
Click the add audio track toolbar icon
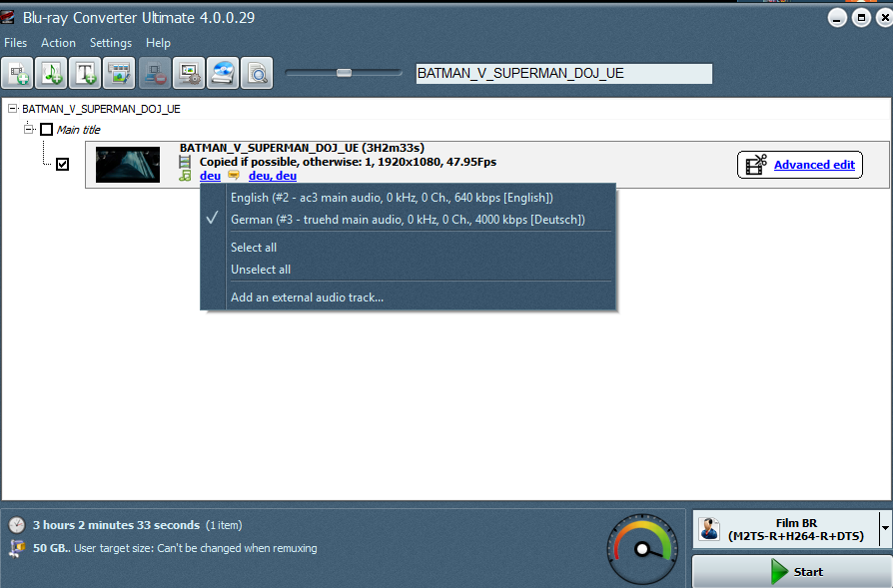tap(51, 74)
